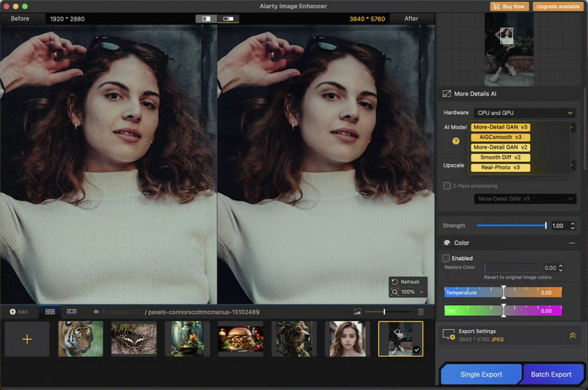
Task: Select grid thumbnail view icon
Action: (x=50, y=312)
